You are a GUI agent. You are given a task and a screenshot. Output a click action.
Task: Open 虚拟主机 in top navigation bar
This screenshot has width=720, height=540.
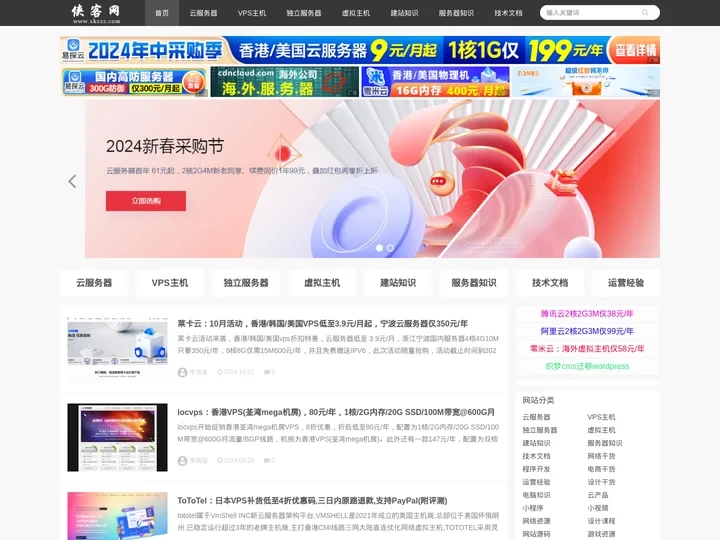click(356, 13)
